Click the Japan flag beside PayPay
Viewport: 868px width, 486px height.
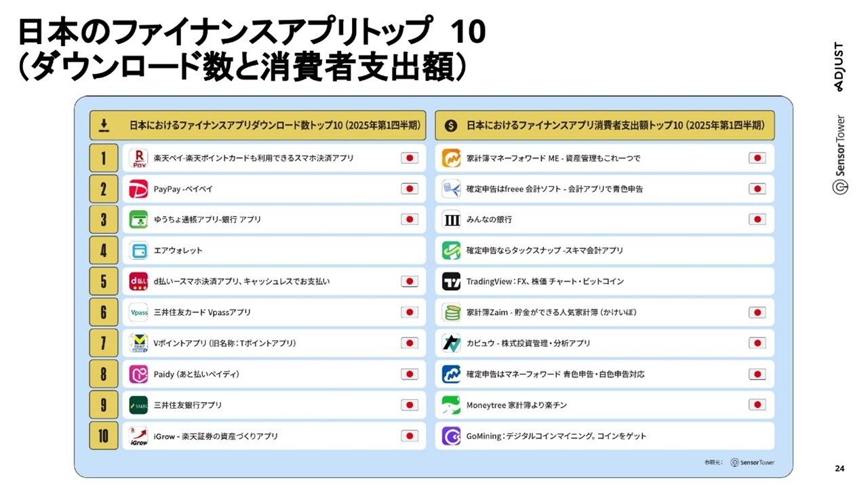pyautogui.click(x=409, y=189)
